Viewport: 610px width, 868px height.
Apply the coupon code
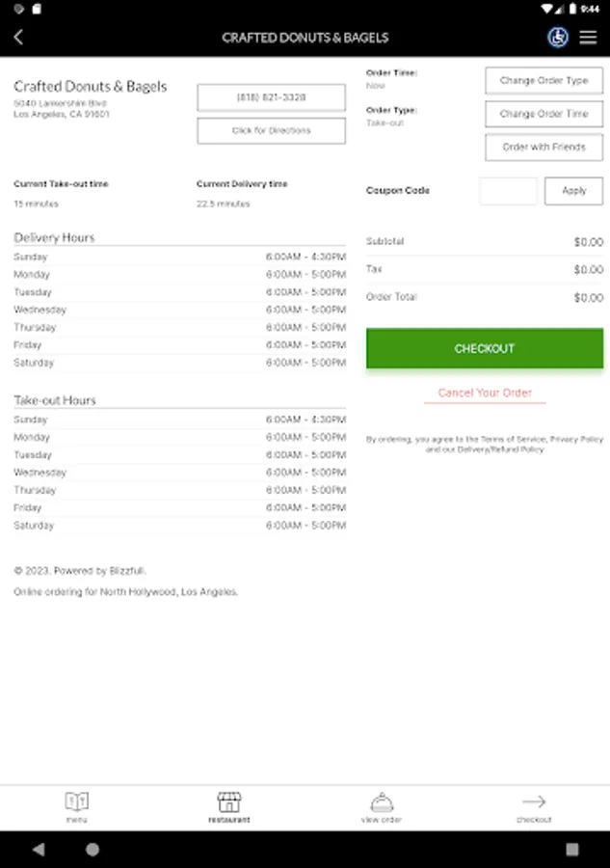point(573,191)
